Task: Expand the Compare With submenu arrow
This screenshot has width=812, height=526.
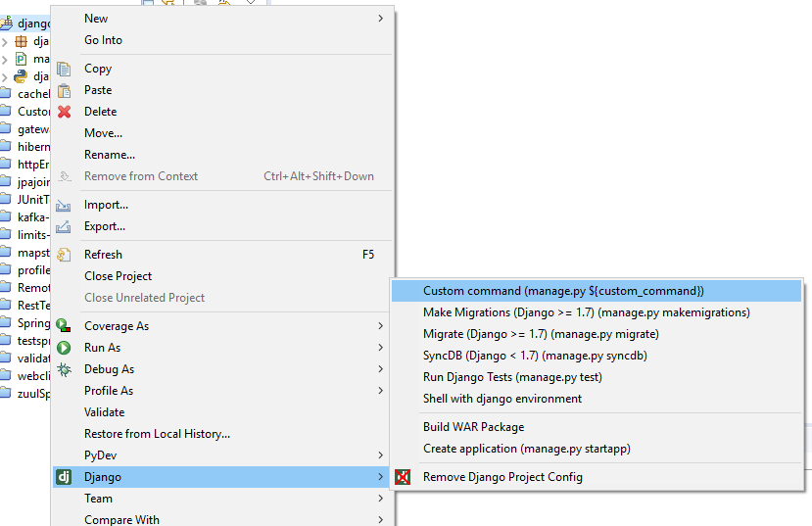Action: pos(381,520)
